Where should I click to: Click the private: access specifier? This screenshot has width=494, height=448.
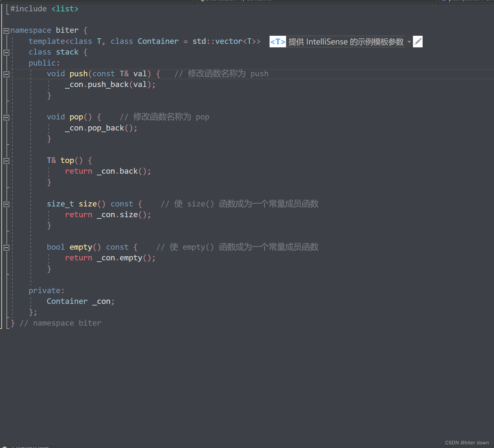[47, 291]
